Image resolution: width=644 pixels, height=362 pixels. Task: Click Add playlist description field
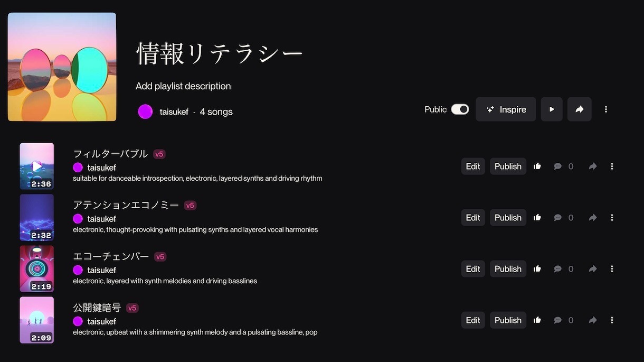pyautogui.click(x=183, y=86)
